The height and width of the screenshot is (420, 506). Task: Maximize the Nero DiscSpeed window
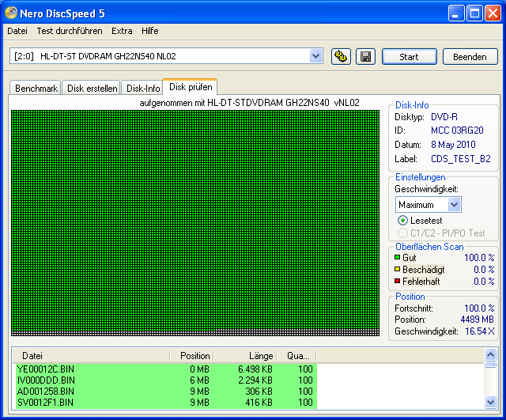[x=474, y=14]
